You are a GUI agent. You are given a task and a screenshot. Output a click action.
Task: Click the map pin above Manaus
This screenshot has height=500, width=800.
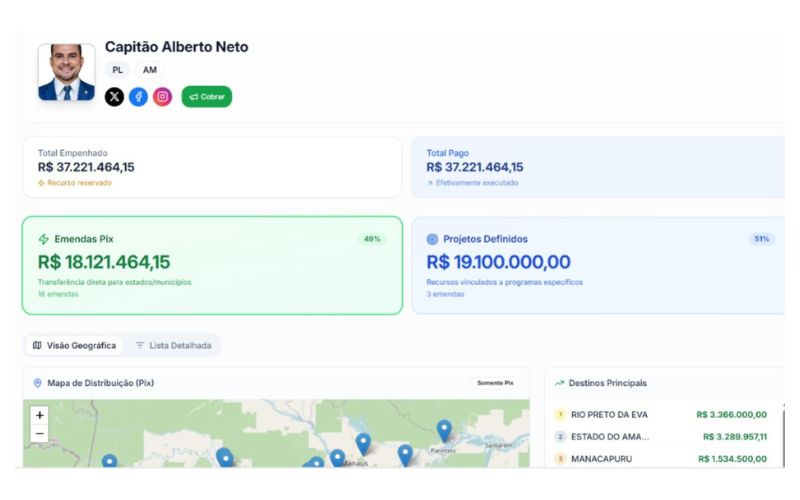tap(363, 443)
